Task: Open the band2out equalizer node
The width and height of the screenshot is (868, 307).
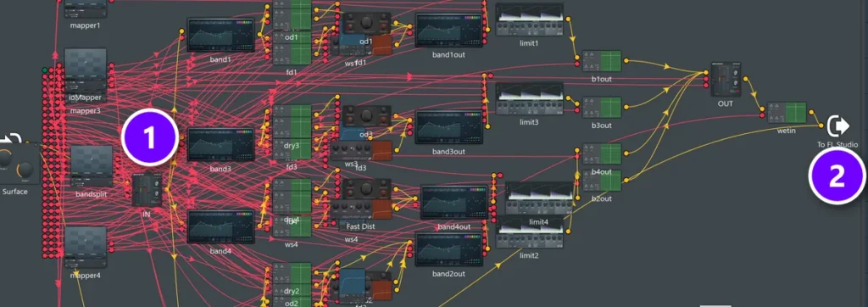Action: click(x=448, y=250)
